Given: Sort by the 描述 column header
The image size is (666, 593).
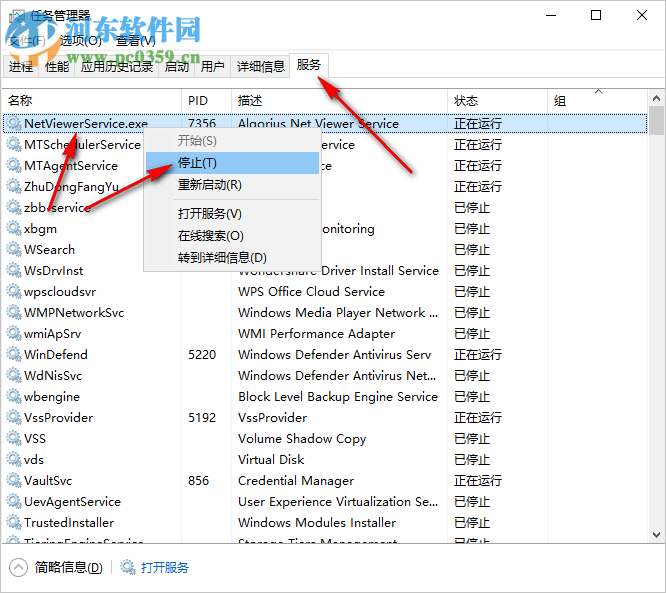Looking at the screenshot, I should click(339, 101).
